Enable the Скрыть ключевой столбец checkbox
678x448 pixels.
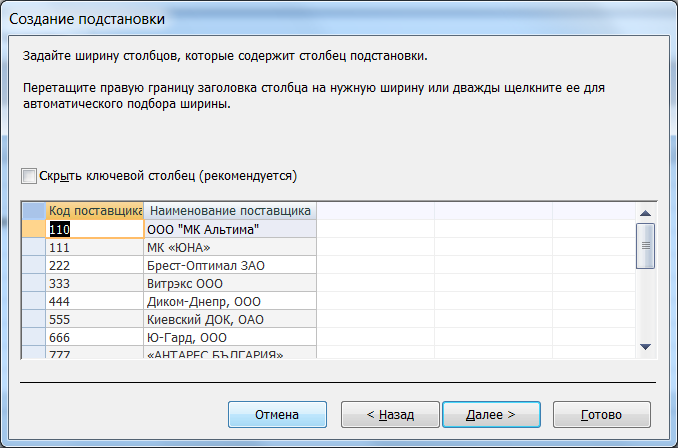click(x=29, y=176)
